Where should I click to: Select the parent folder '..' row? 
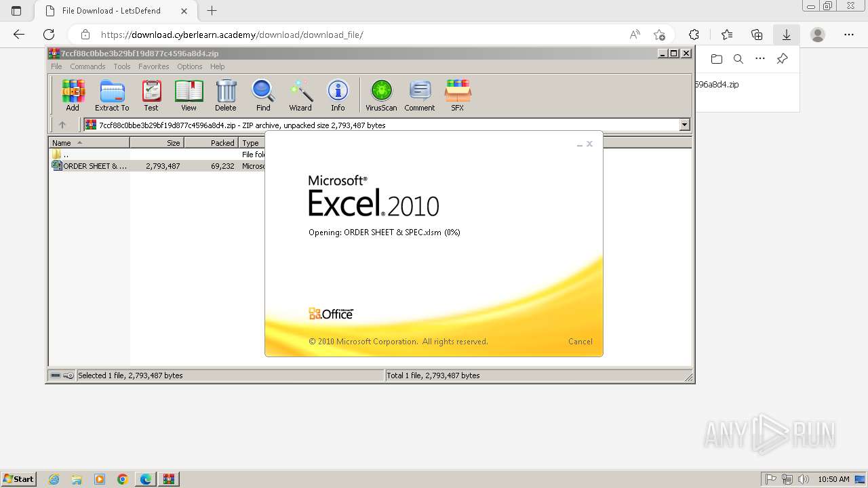157,155
